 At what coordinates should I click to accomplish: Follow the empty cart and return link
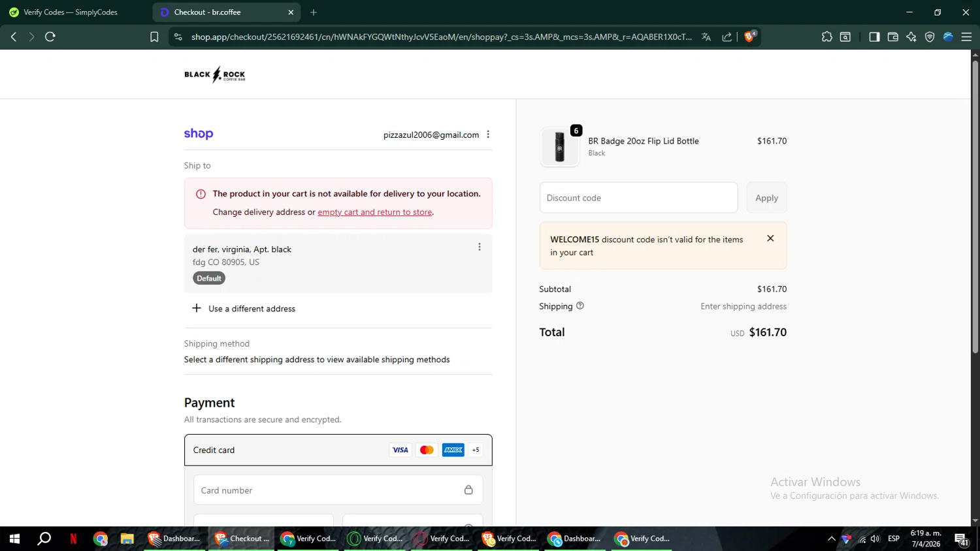click(375, 212)
